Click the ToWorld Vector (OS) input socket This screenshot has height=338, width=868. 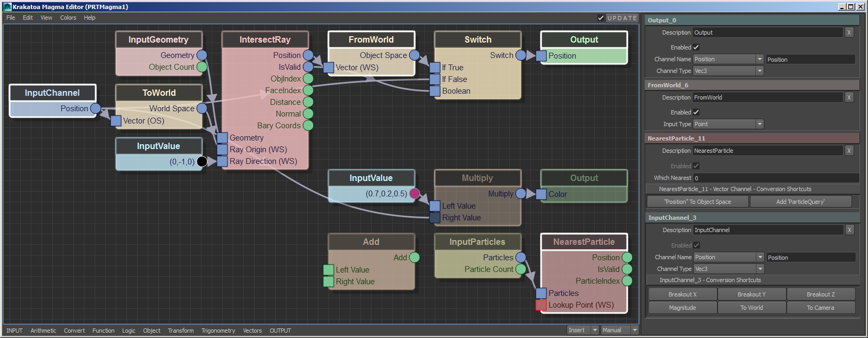(x=116, y=121)
